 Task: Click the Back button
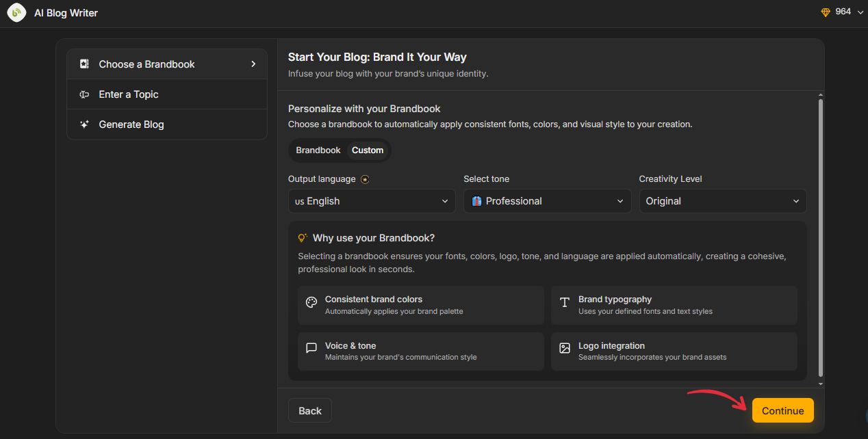point(310,410)
